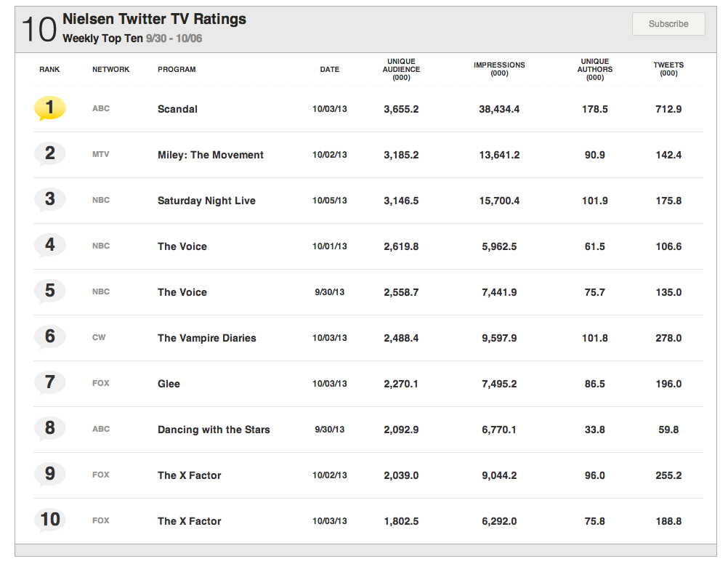Open Miley: The Movement program
The height and width of the screenshot is (564, 728).
click(210, 155)
